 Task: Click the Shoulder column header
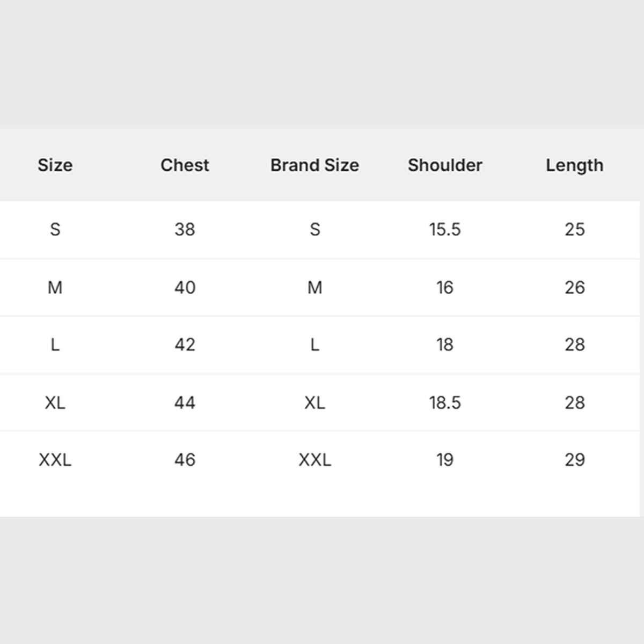click(x=445, y=165)
